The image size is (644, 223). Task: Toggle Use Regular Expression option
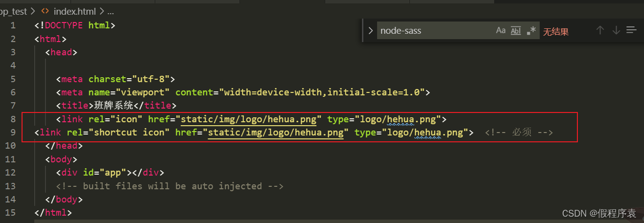point(531,30)
